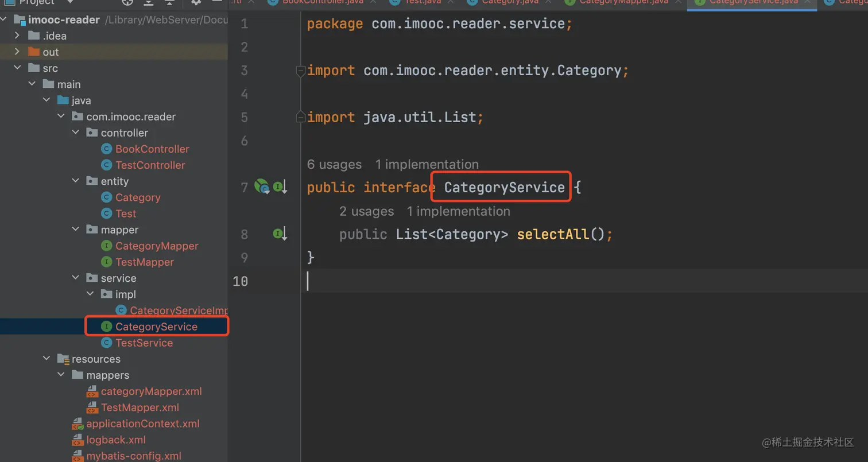The height and width of the screenshot is (462, 868).
Task: Collapse the resources folder
Action: coord(46,359)
